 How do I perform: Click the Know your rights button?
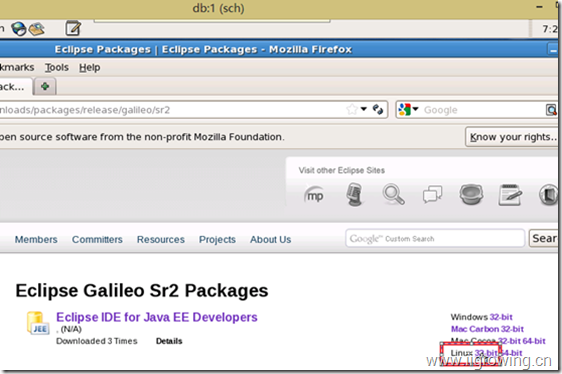511,137
